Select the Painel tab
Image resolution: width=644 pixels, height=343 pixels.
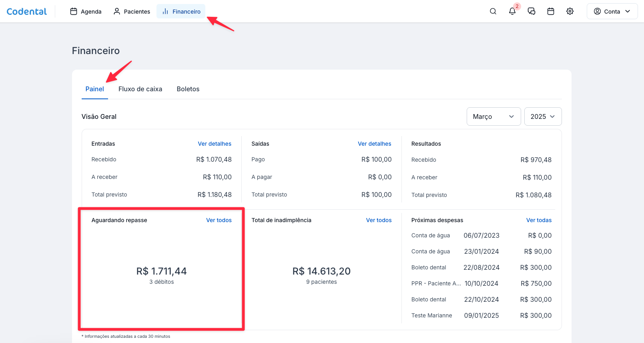pos(94,89)
